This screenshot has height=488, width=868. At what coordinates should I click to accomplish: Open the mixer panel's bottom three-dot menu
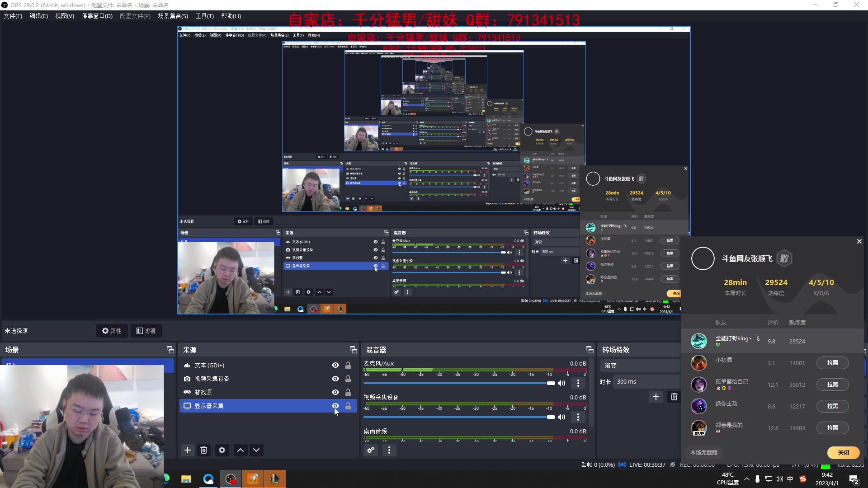coord(389,450)
